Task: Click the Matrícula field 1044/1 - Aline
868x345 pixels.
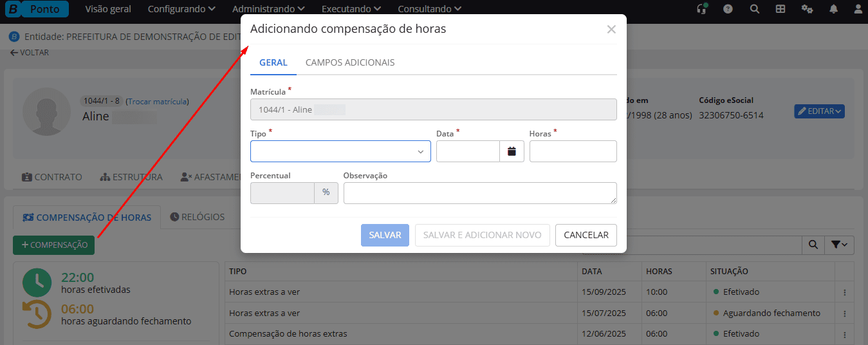Action: pyautogui.click(x=434, y=109)
